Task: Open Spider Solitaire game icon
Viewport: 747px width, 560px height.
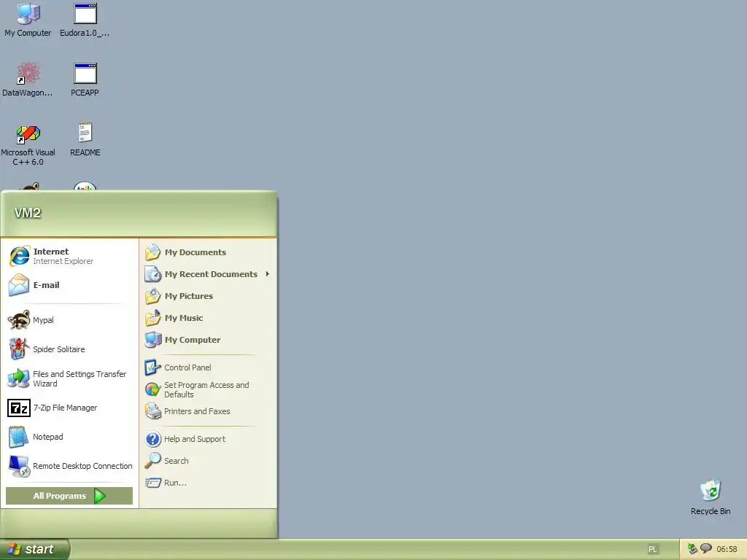Action: point(19,349)
